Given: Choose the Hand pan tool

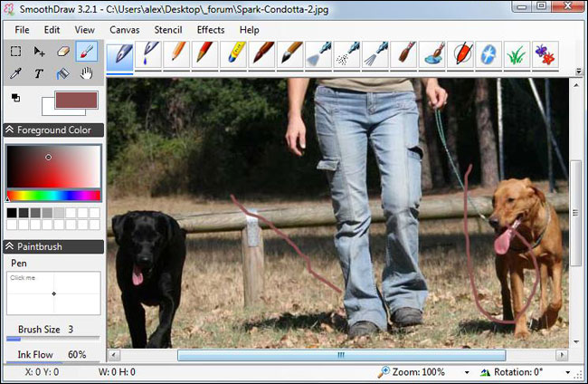Looking at the screenshot, I should pyautogui.click(x=87, y=73).
